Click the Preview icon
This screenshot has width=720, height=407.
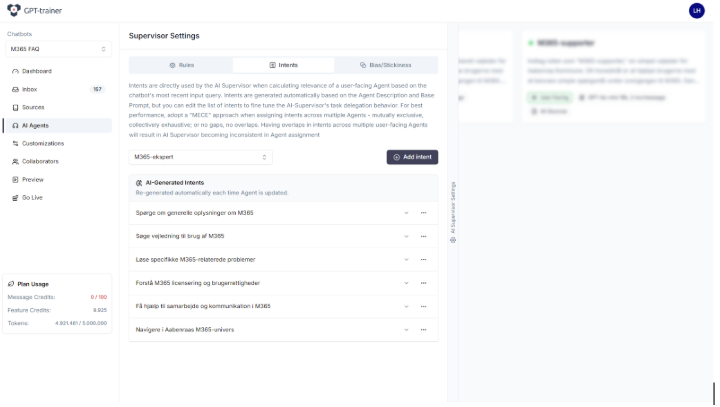15,180
